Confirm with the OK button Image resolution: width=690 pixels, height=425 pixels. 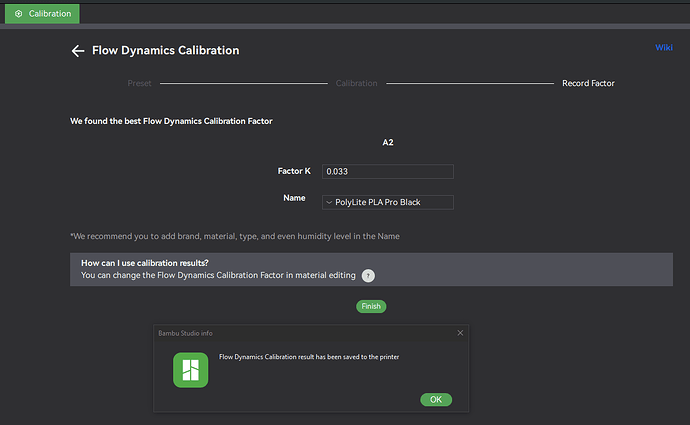tap(436, 399)
